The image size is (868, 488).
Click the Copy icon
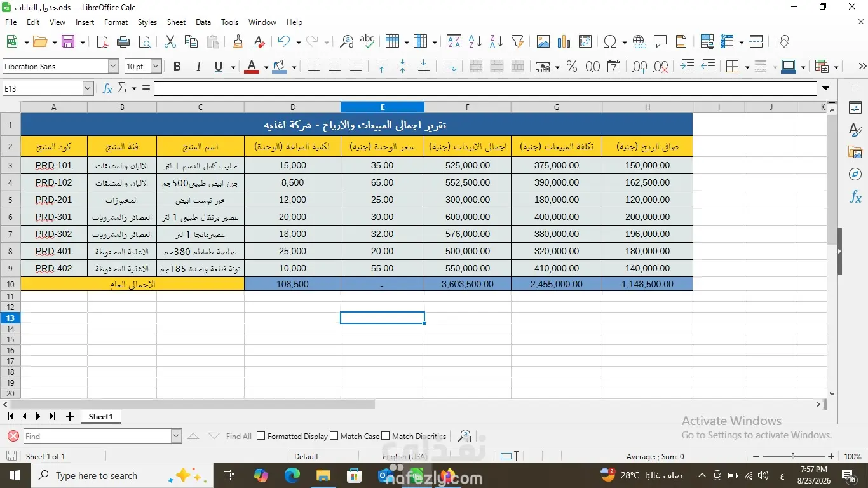(x=191, y=42)
